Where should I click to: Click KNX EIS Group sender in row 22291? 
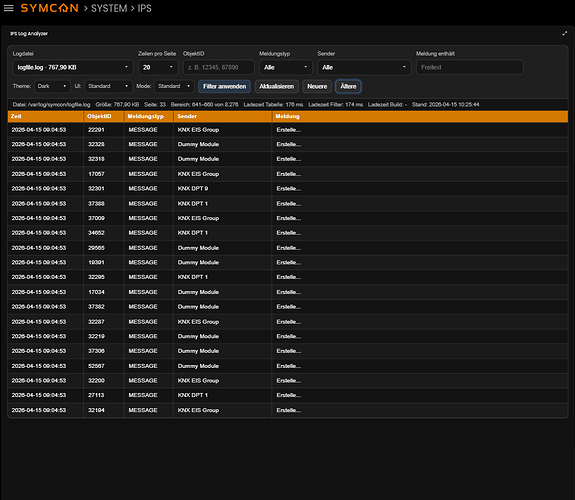[198, 130]
